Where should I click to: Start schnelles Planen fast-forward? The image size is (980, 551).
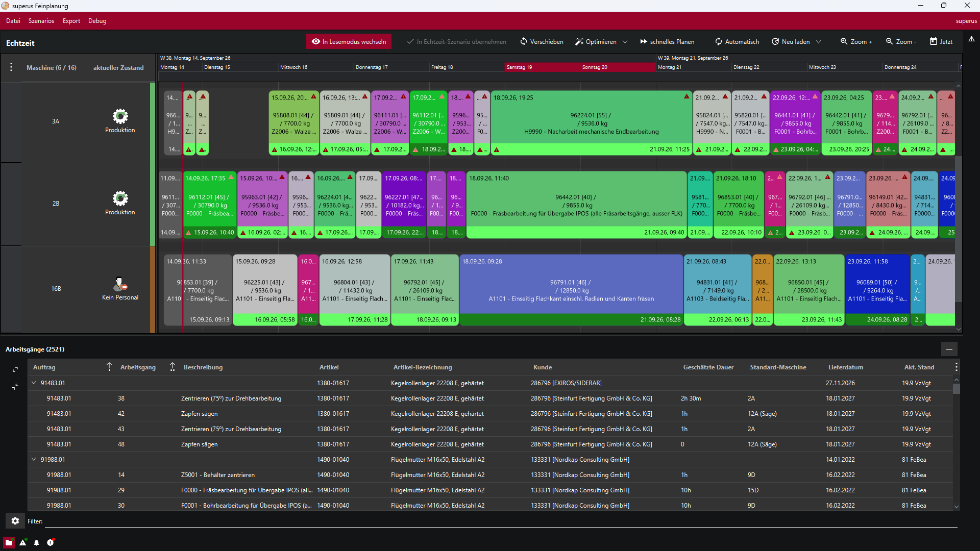pyautogui.click(x=668, y=42)
